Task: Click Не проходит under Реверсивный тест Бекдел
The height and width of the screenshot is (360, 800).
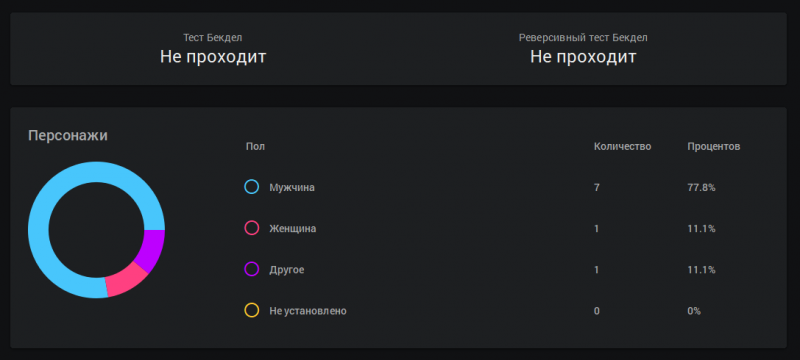Action: coord(583,57)
